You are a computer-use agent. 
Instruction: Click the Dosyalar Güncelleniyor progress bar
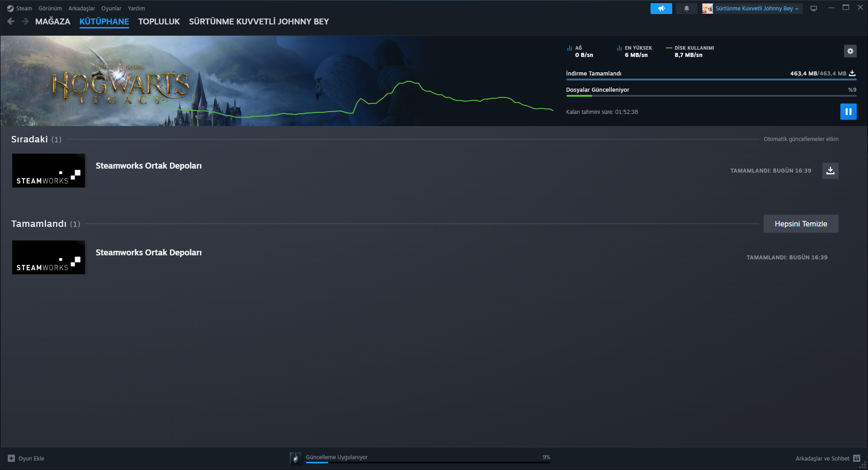coord(711,96)
